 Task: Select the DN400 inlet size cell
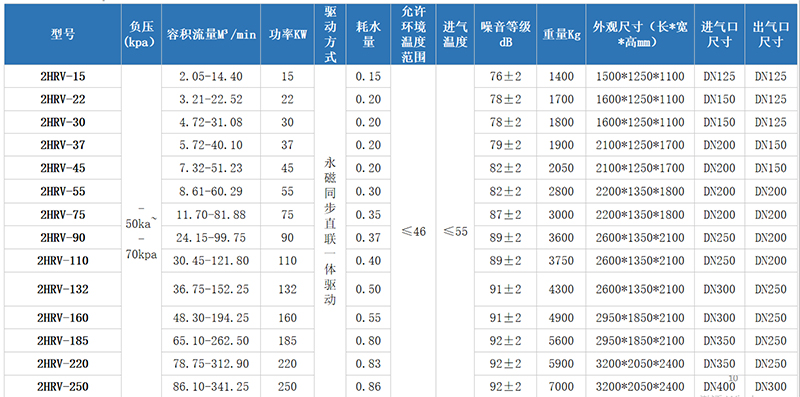719,387
